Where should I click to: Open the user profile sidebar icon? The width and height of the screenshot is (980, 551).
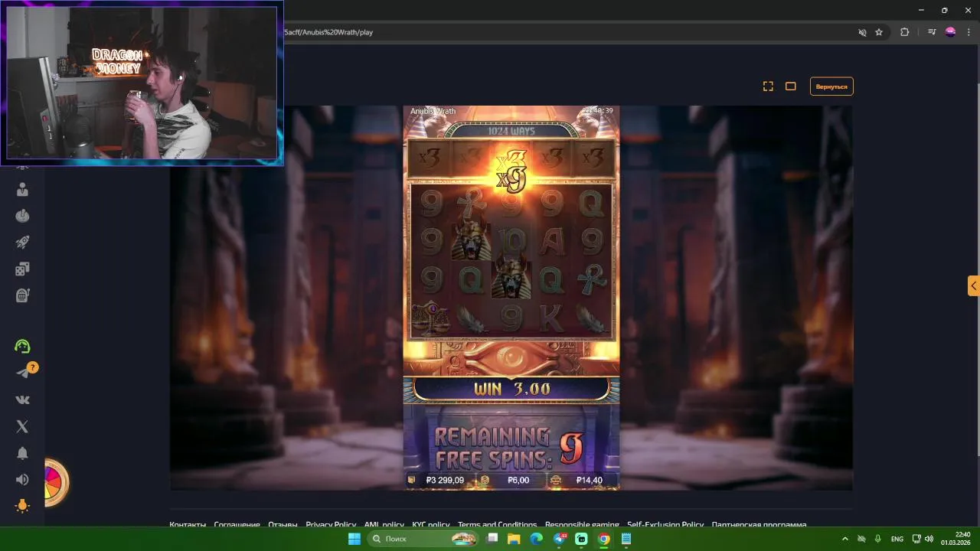[x=22, y=189]
